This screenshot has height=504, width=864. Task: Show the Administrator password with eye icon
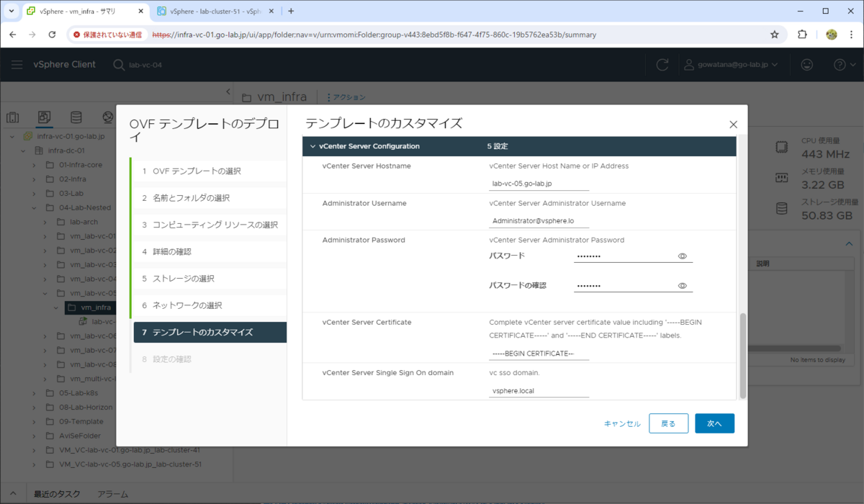pos(682,256)
